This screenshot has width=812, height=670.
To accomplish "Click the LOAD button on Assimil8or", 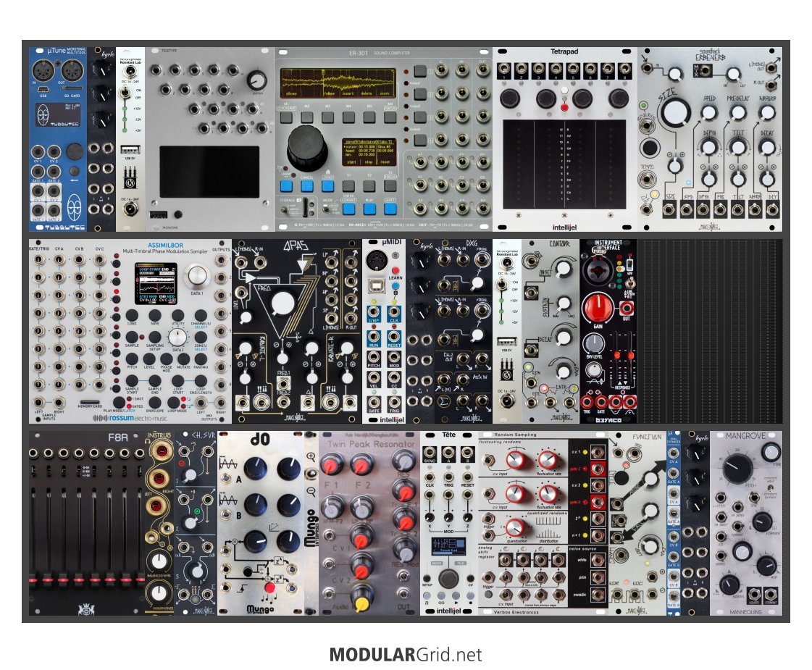I will click(132, 315).
